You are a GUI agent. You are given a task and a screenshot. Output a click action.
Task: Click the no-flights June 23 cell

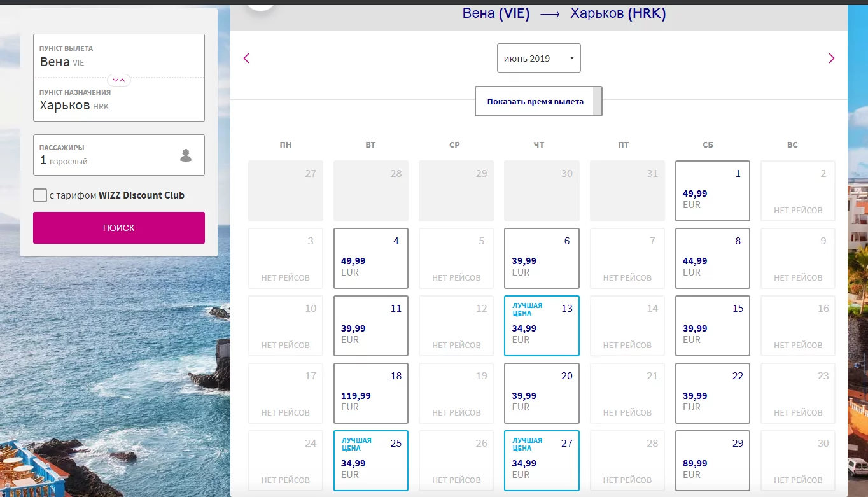click(798, 393)
